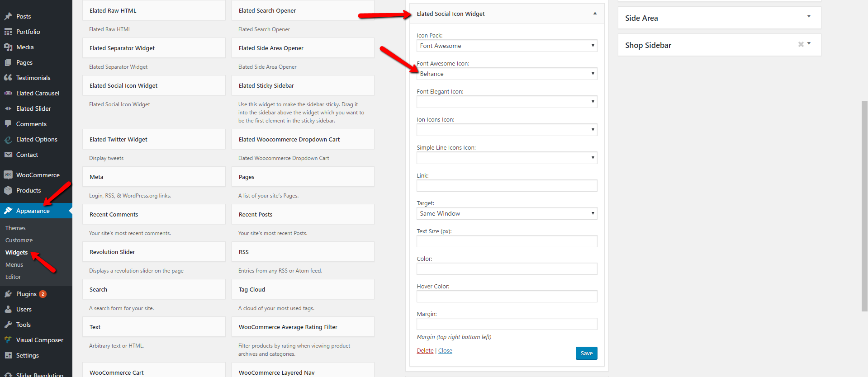Click the Users icon in sidebar
This screenshot has height=377, width=868.
point(8,309)
